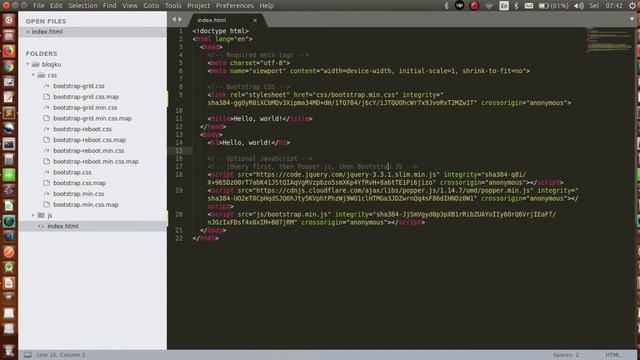Close index.html in Open Files list

point(27,31)
